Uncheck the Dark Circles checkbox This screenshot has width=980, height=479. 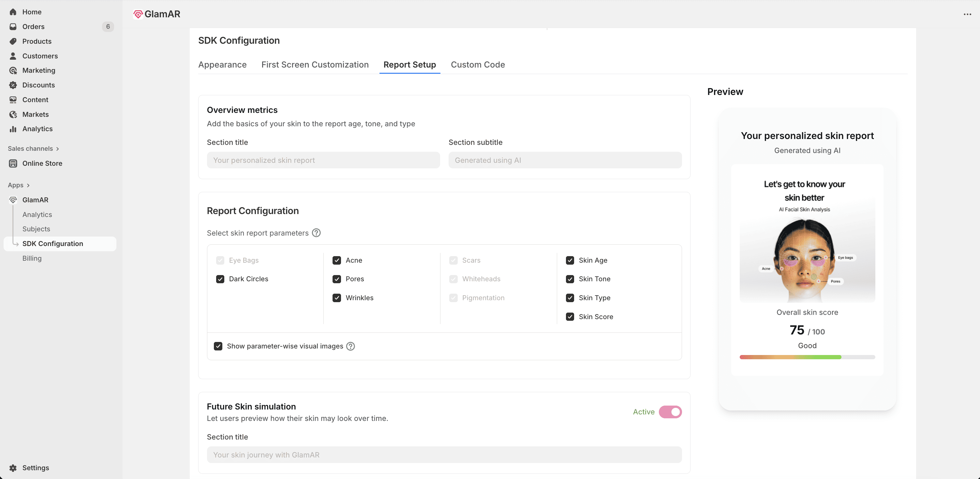[220, 279]
